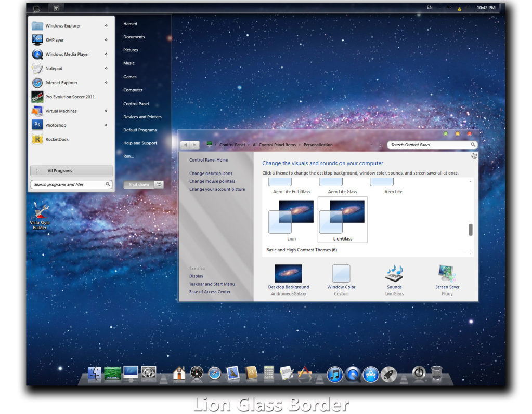
Task: Open the Launchpad rocket icon in dock
Action: click(x=389, y=375)
